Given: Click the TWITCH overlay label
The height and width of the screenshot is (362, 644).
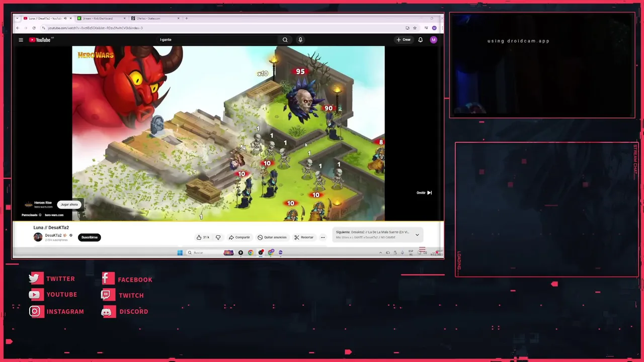Looking at the screenshot, I should point(131,296).
